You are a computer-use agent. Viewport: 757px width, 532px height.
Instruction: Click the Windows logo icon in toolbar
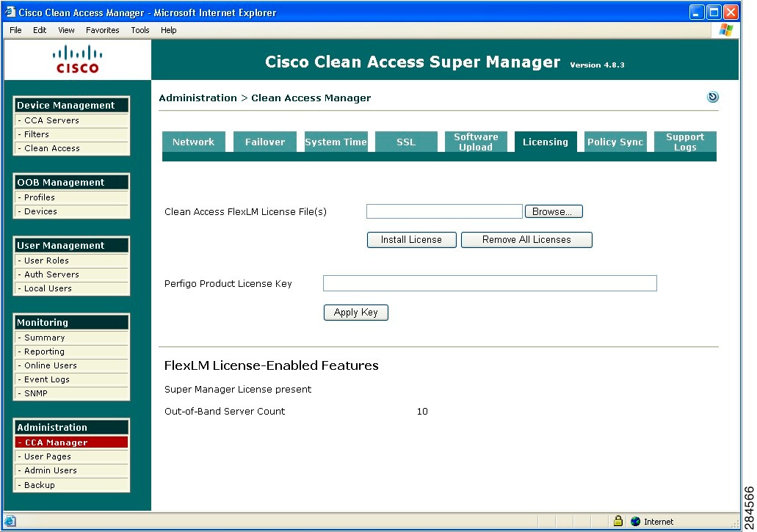coord(726,30)
